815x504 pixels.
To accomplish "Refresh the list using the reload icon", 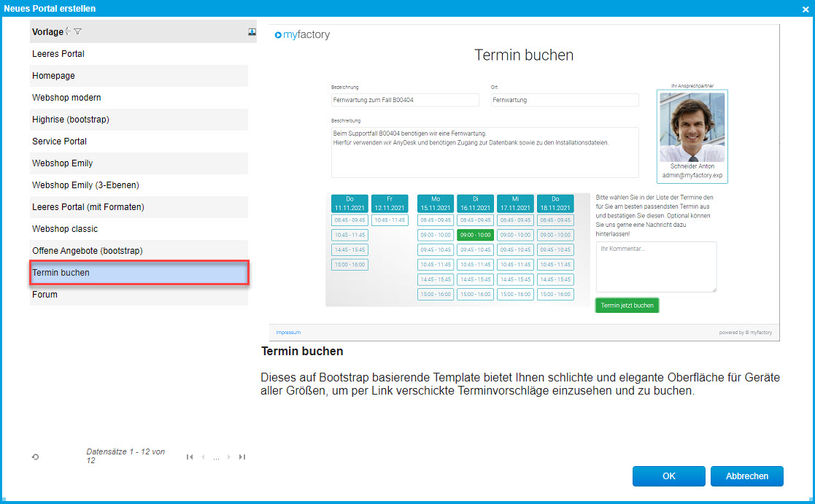I will click(x=35, y=457).
